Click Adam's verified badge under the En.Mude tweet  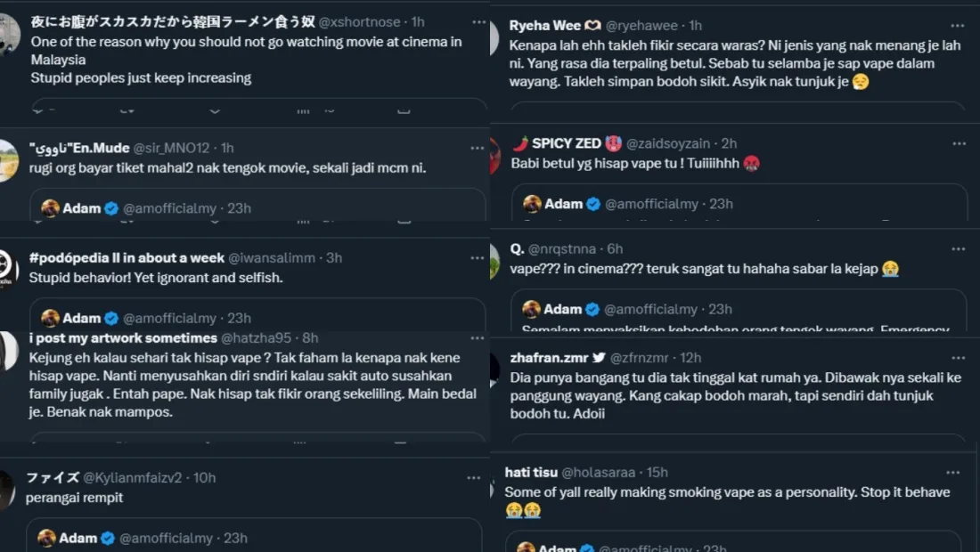pyautogui.click(x=111, y=208)
